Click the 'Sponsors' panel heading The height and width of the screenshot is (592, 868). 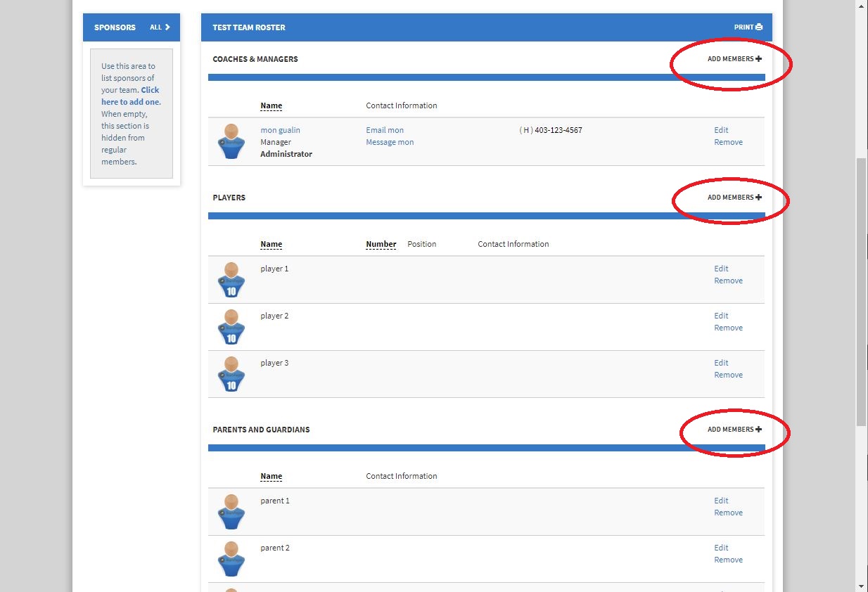coord(115,27)
